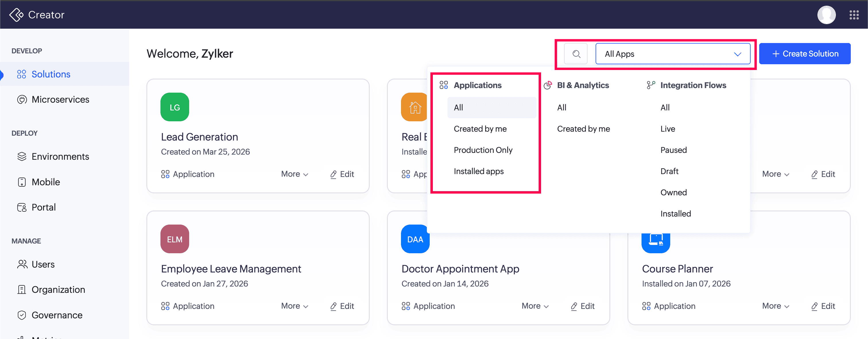The image size is (868, 339).
Task: Click the Lead Generation LG app icon
Action: click(175, 107)
